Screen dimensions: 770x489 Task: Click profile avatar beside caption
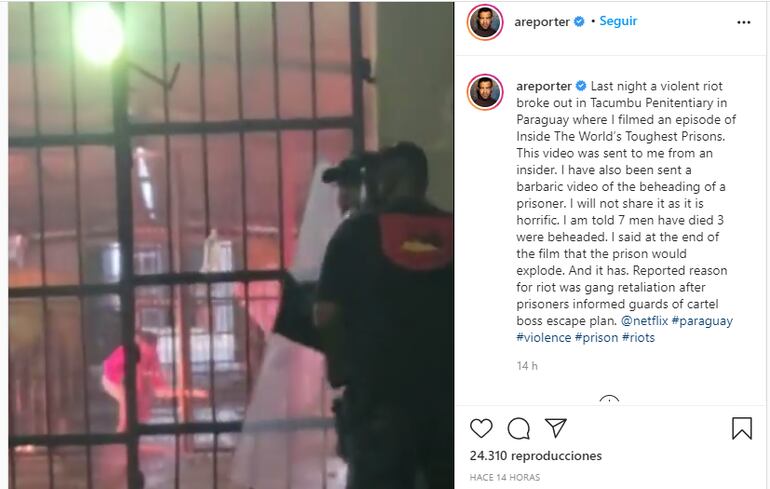[x=485, y=92]
